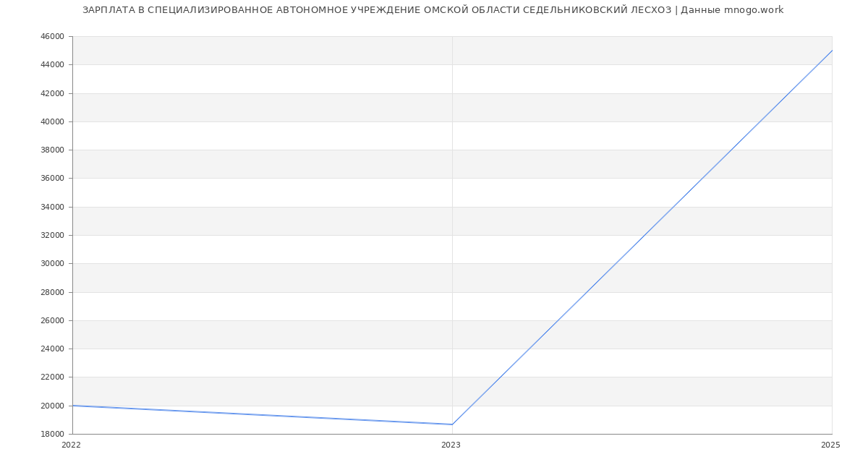Click the 26000 y-axis label
This screenshot has height=470, width=868.
click(x=52, y=321)
